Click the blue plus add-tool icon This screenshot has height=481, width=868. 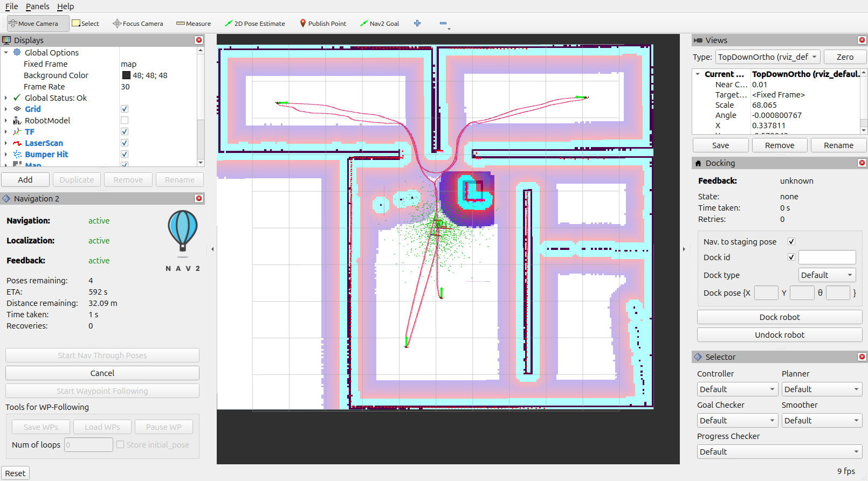coord(417,23)
